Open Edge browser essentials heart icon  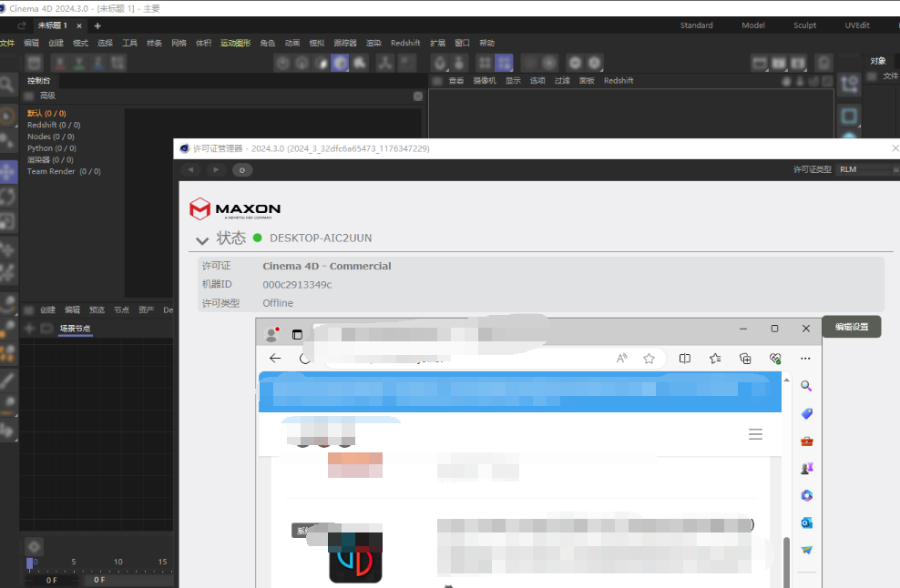775,359
